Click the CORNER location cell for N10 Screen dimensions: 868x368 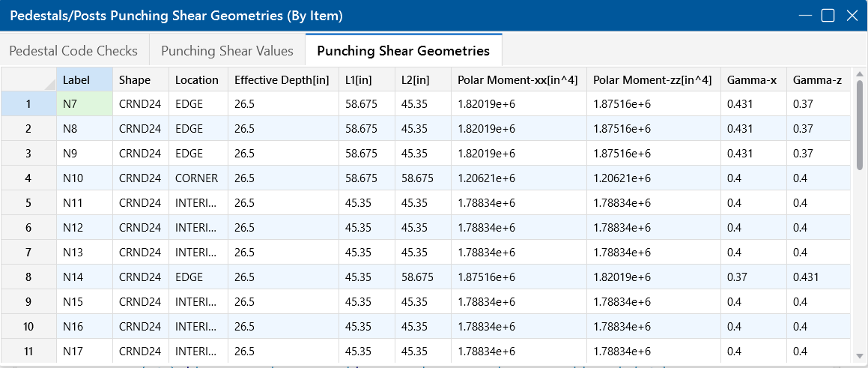pos(198,178)
